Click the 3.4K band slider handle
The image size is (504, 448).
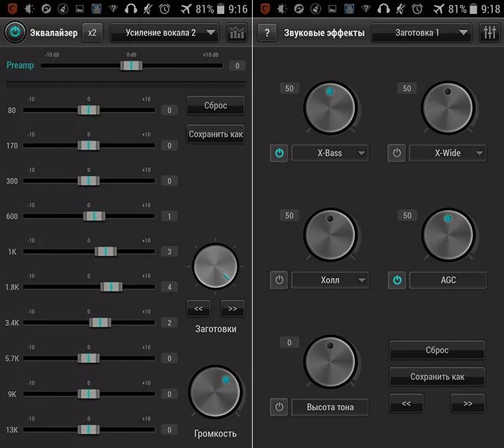click(x=100, y=322)
